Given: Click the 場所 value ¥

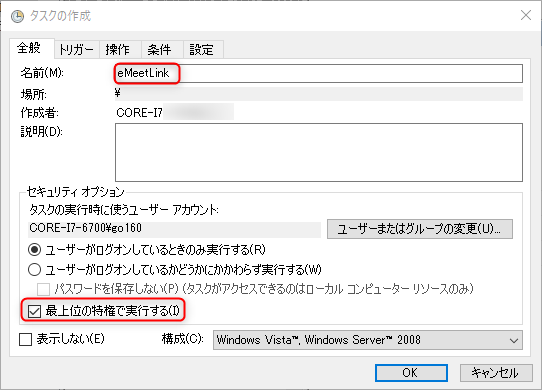Looking at the screenshot, I should coord(118,93).
